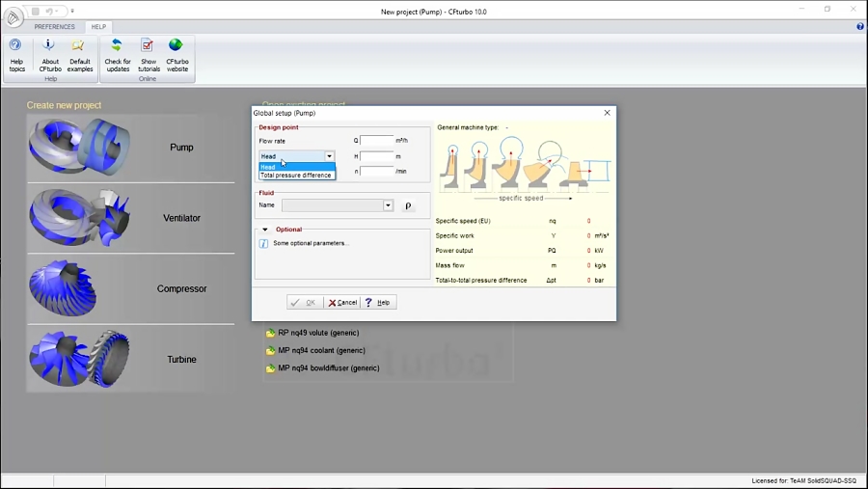Click the Head H input field
The height and width of the screenshot is (489, 868).
376,156
